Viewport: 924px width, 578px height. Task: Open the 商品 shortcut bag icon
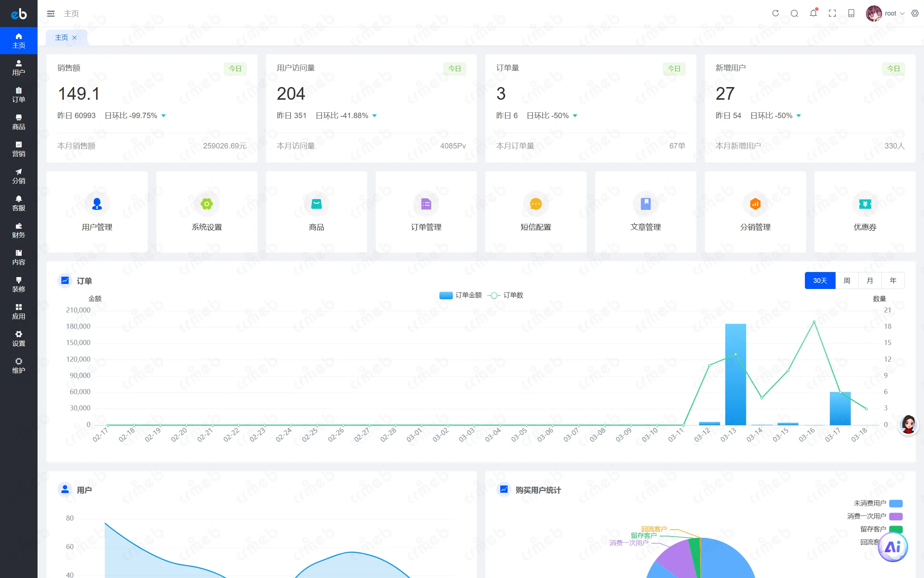pyautogui.click(x=317, y=204)
